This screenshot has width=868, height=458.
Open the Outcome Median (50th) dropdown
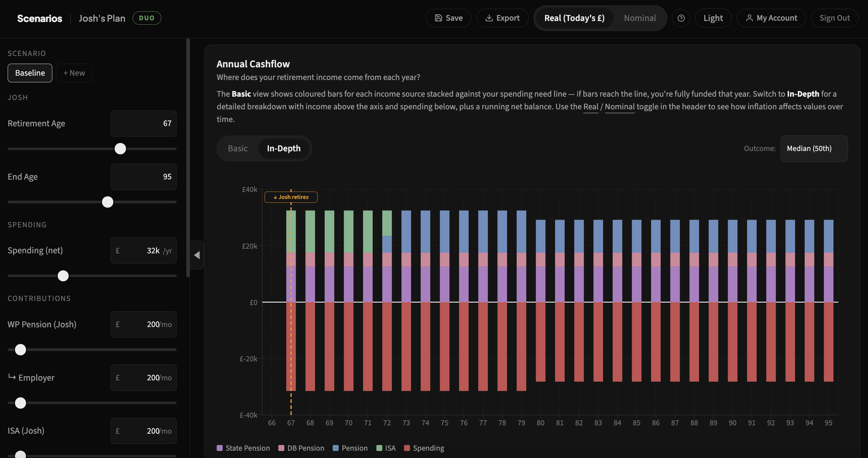pyautogui.click(x=814, y=148)
